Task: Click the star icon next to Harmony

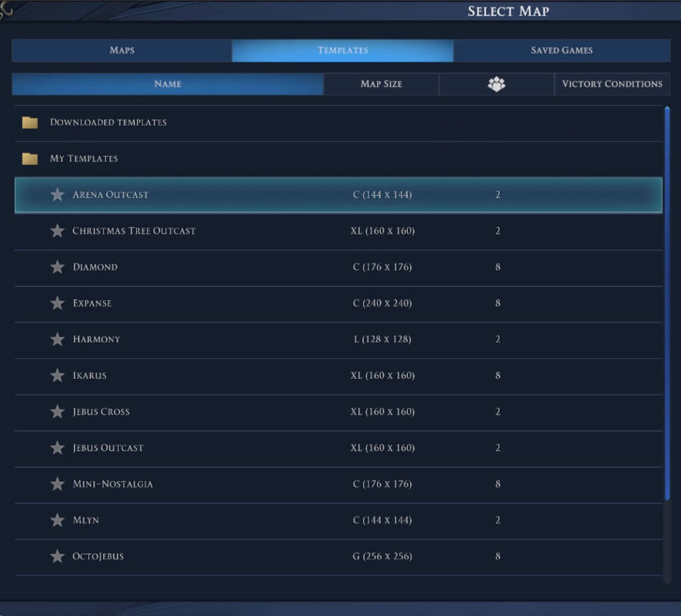Action: click(58, 340)
